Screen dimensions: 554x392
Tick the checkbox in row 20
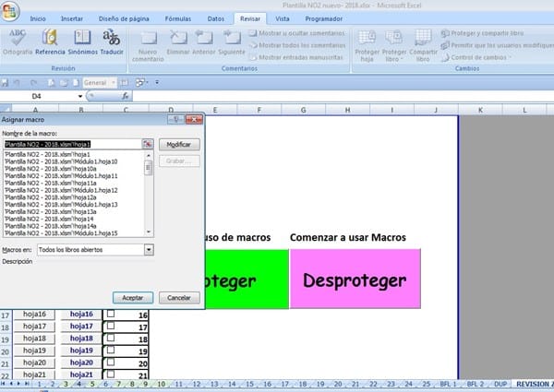coord(111,362)
